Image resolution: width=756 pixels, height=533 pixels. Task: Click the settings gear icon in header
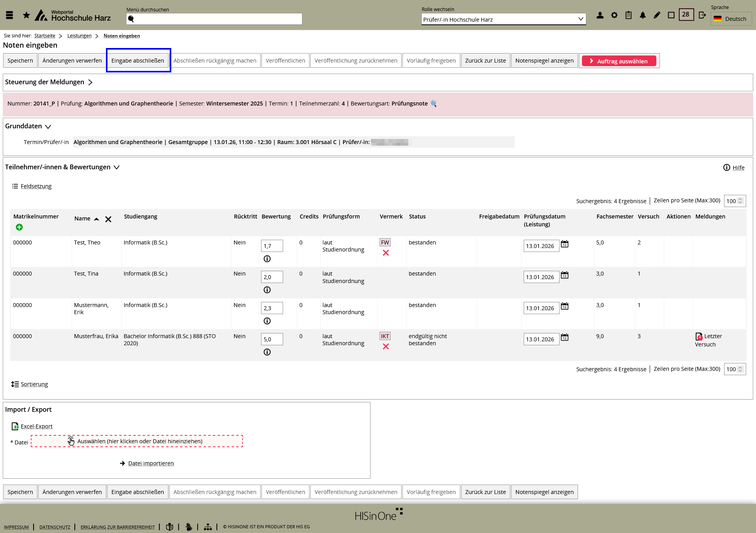tap(614, 15)
